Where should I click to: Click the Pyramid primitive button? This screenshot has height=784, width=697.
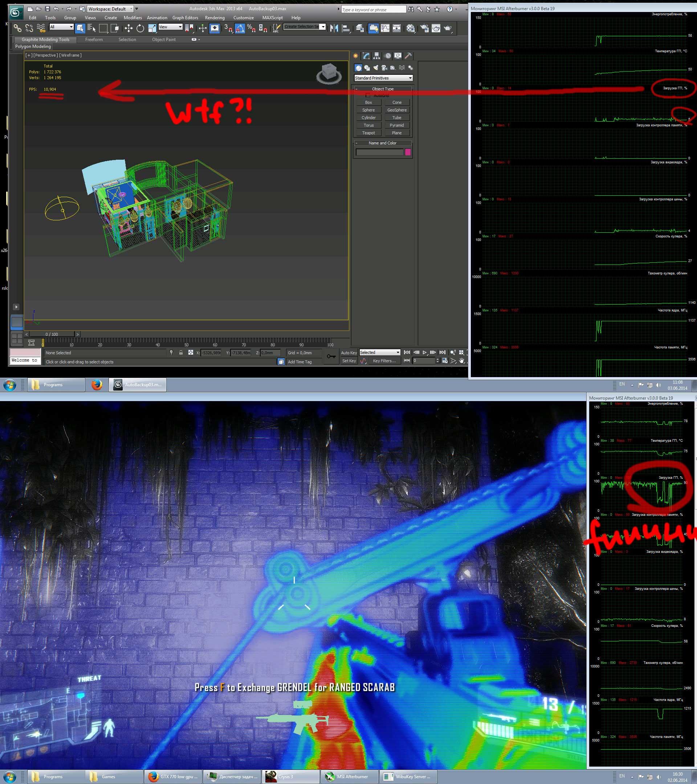[397, 125]
